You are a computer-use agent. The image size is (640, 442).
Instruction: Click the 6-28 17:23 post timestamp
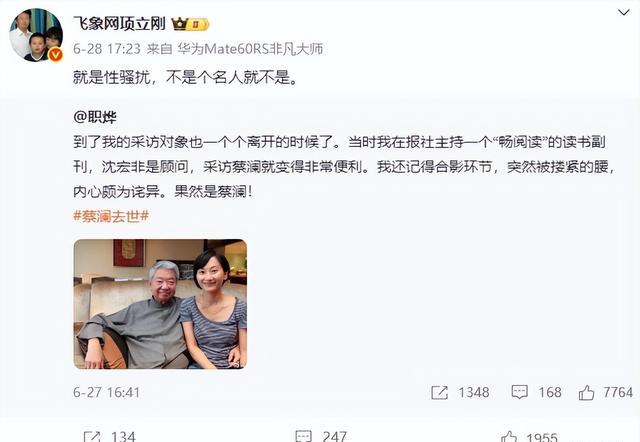tap(107, 49)
